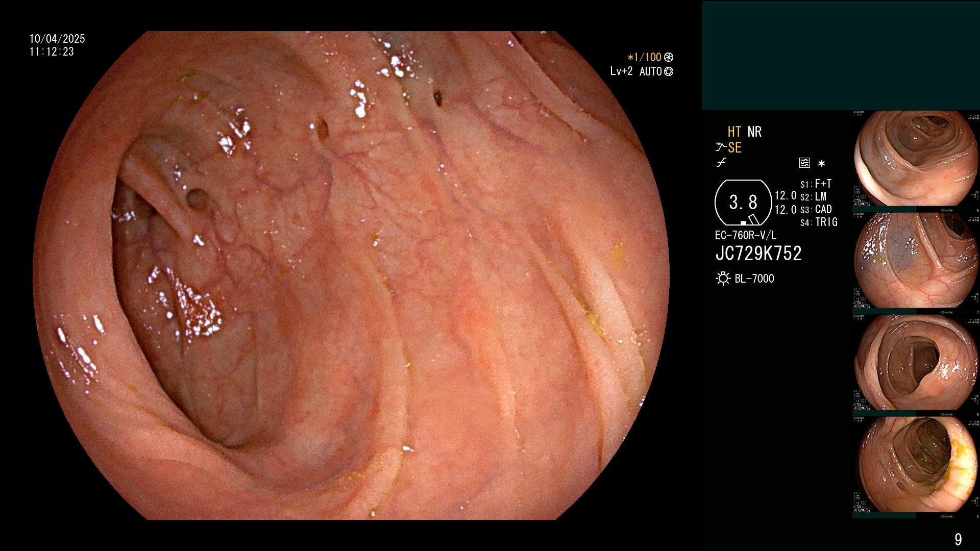Click the dark teal panel at top right
Viewport: 980px width, 551px height.
841,56
